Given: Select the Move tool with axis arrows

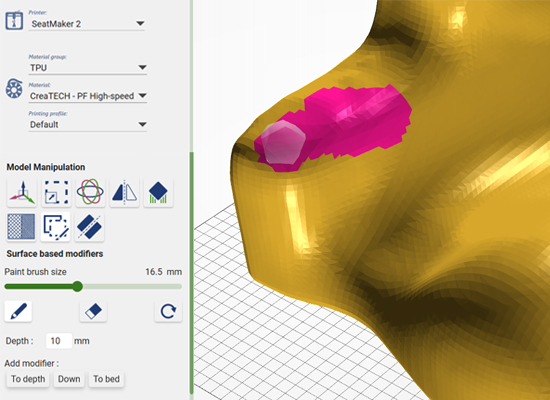Looking at the screenshot, I should [22, 193].
